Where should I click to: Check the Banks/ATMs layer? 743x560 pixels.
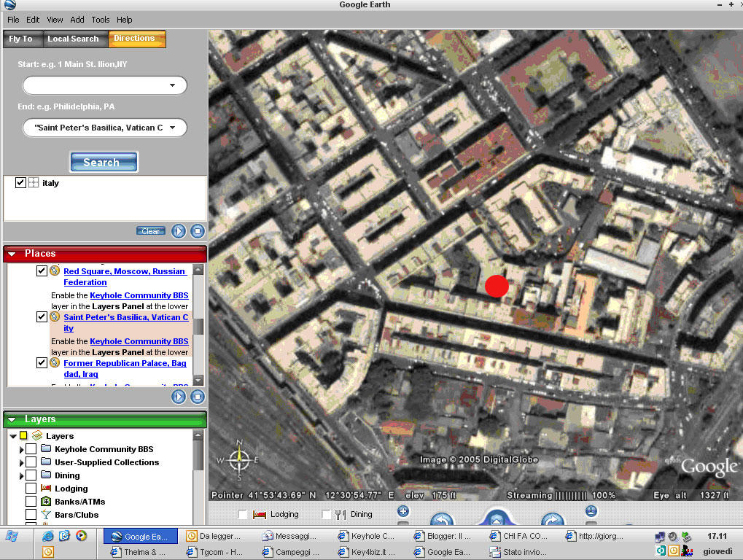[x=31, y=501]
